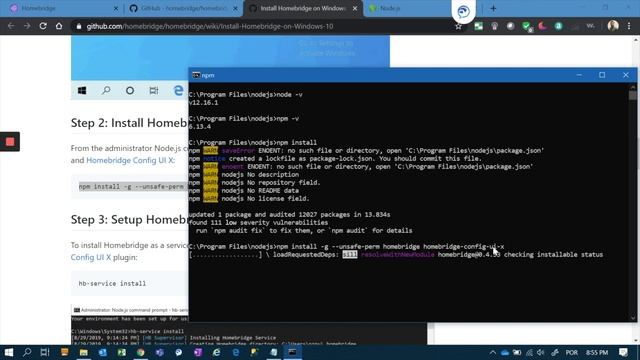640x360 pixels.
Task: Open the Windows Start menu
Action: [x=8, y=352]
